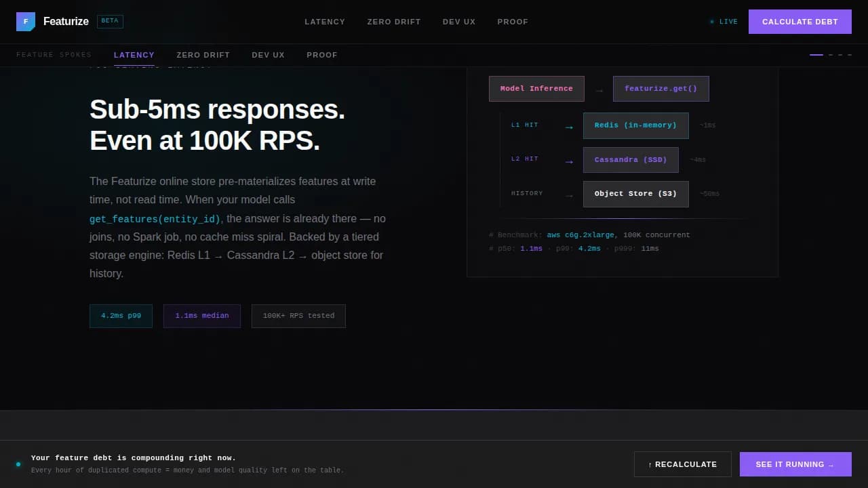The image size is (868, 488).
Task: Click the Object Store (S3) box
Action: [636, 194]
